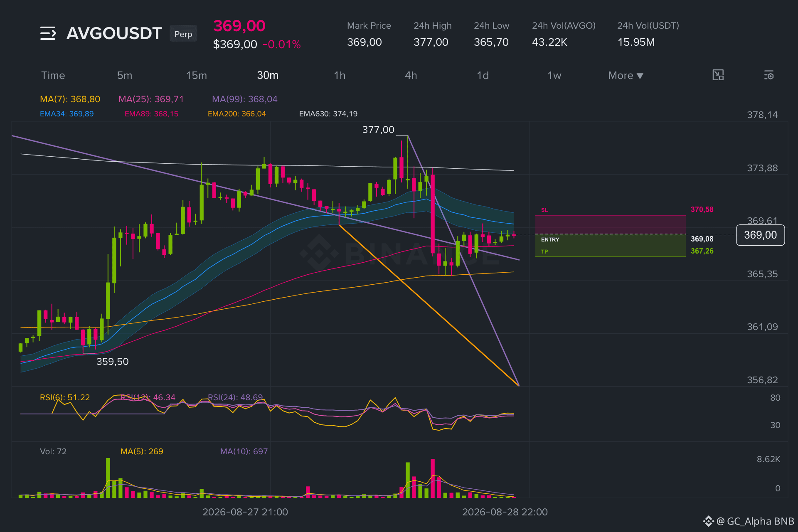
Task: Click the 2026-08-27 21:00 time label
Action: pos(245,512)
